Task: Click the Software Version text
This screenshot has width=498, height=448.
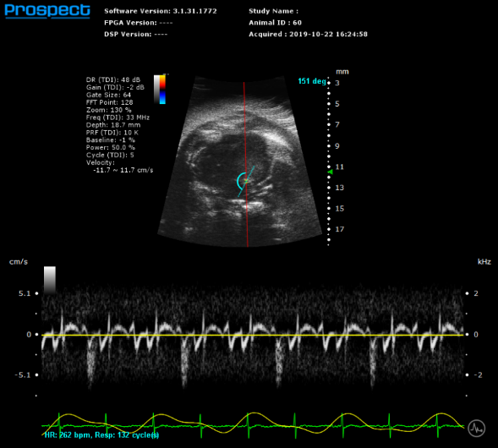Action: (161, 11)
